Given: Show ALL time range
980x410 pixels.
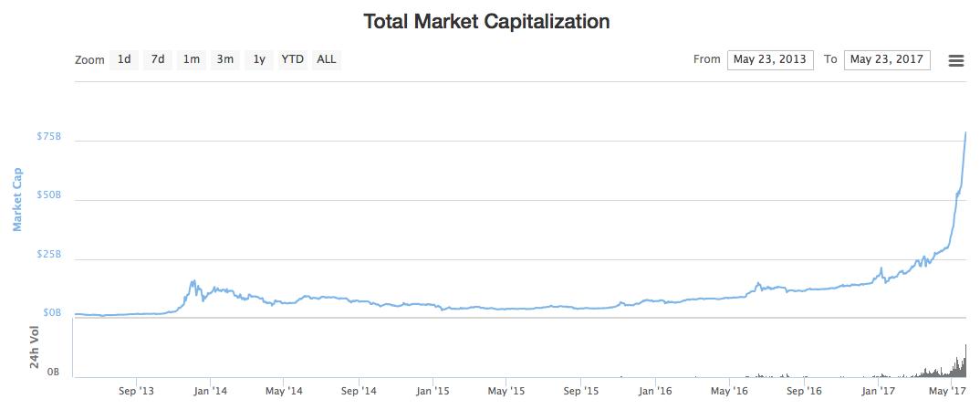Looking at the screenshot, I should (326, 59).
